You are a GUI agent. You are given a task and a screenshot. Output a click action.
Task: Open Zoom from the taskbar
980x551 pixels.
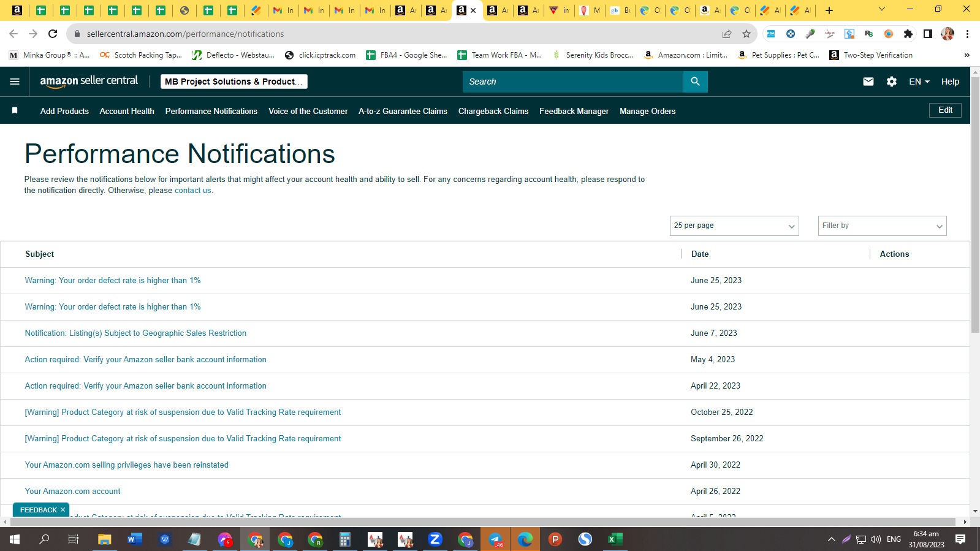[x=435, y=539]
